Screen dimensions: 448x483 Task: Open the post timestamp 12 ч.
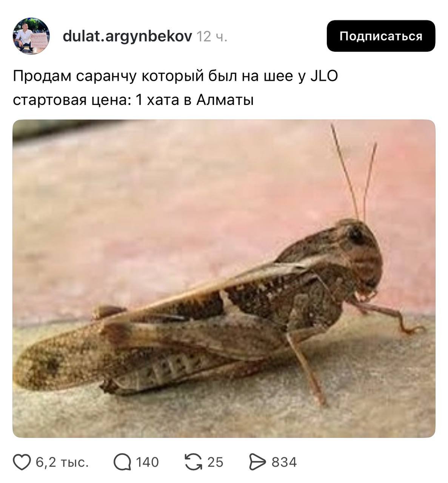(x=212, y=37)
